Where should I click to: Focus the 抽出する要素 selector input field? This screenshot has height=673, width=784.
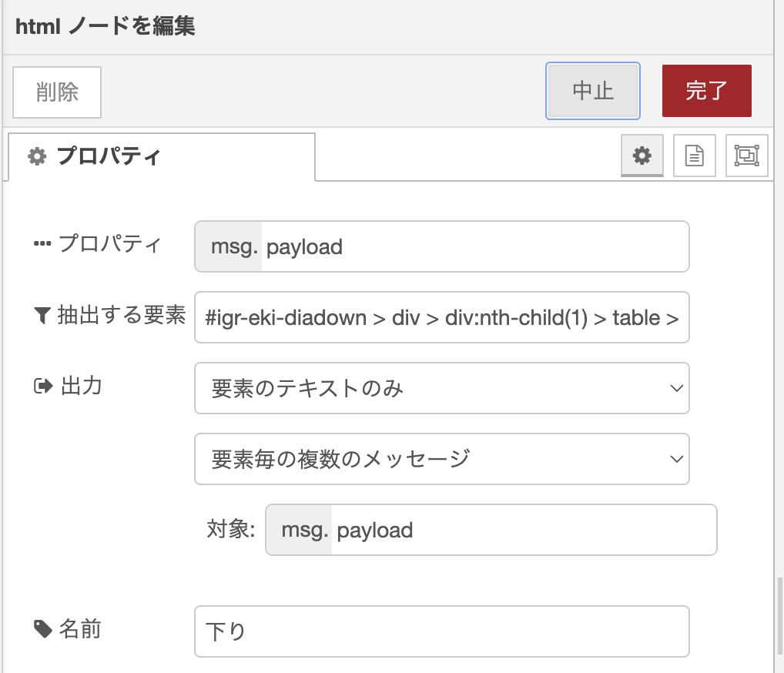(442, 317)
